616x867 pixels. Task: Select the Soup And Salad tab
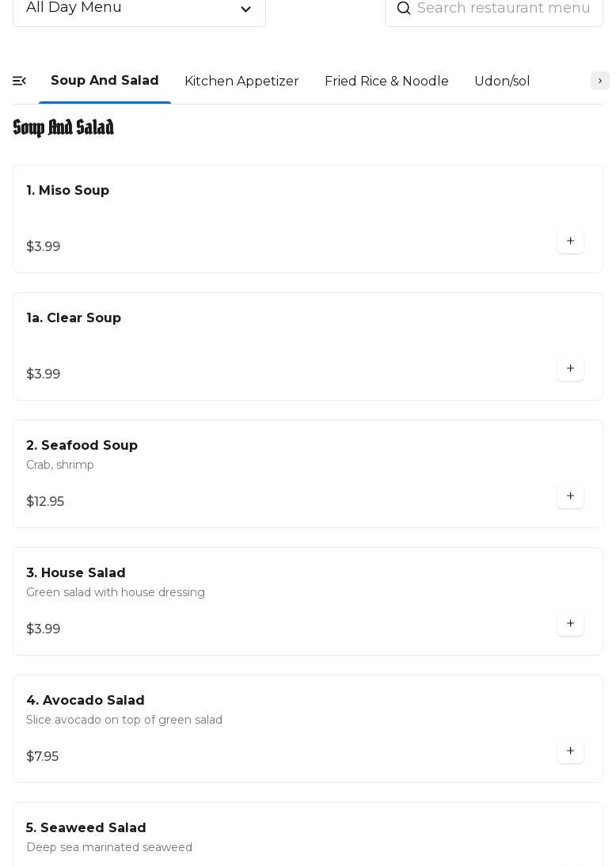coord(105,81)
